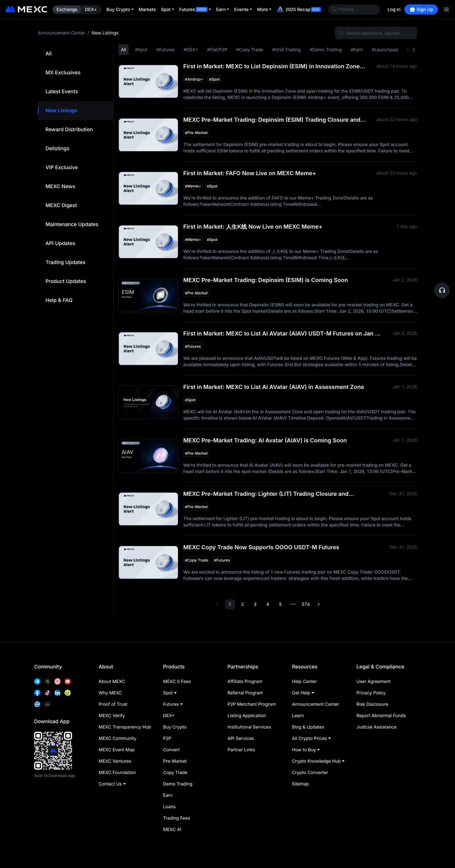This screenshot has width=455, height=868.
Task: Switch to Exchange mode toggle
Action: (67, 9)
